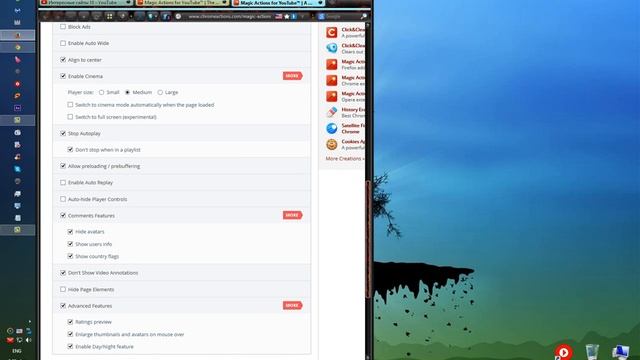Click the search magnifier icon in toolbar
640x360 pixels.
pyautogui.click(x=363, y=16)
